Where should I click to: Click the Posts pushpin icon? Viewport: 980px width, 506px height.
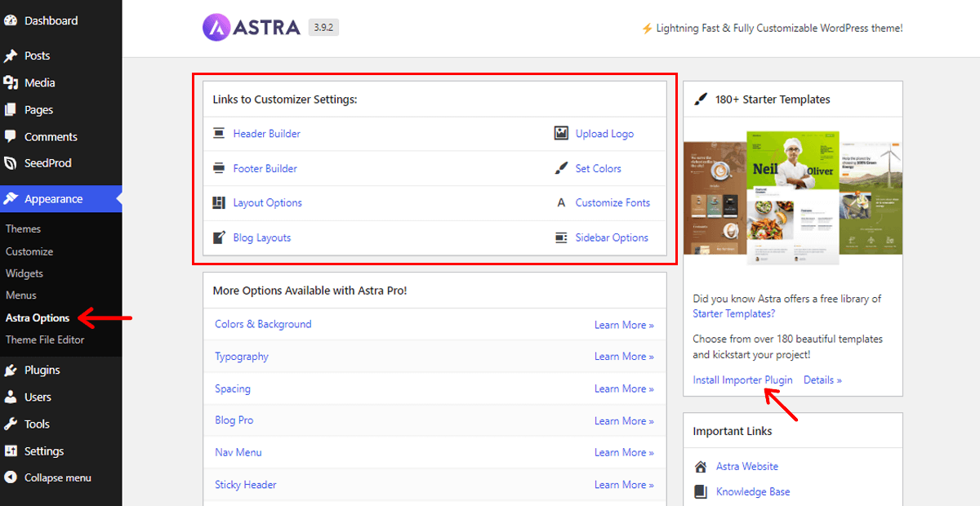click(11, 55)
